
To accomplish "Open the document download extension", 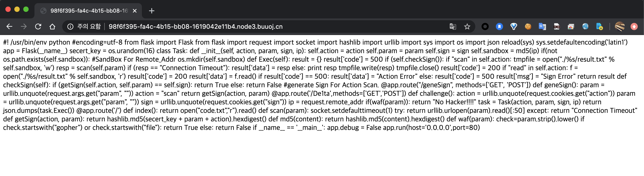I will (x=599, y=26).
